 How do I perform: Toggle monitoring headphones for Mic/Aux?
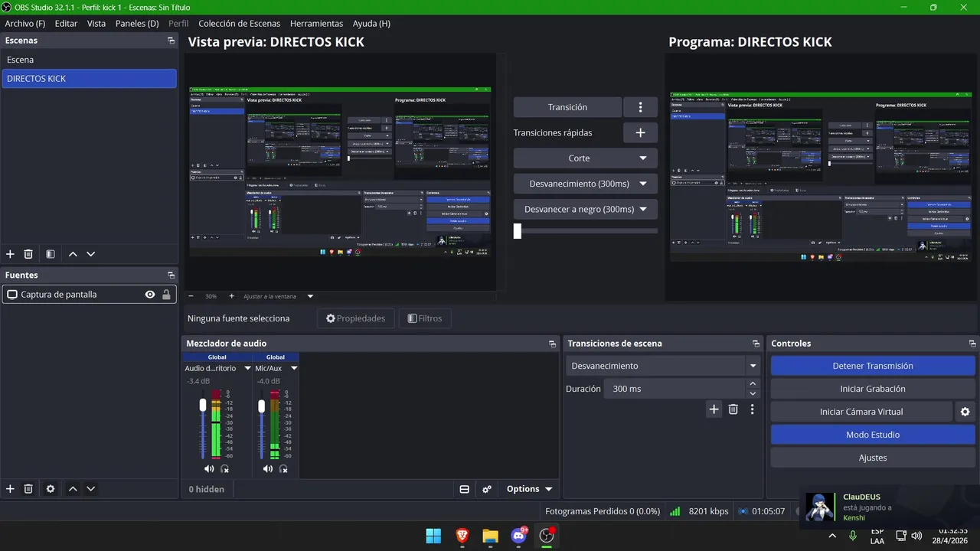click(x=283, y=468)
